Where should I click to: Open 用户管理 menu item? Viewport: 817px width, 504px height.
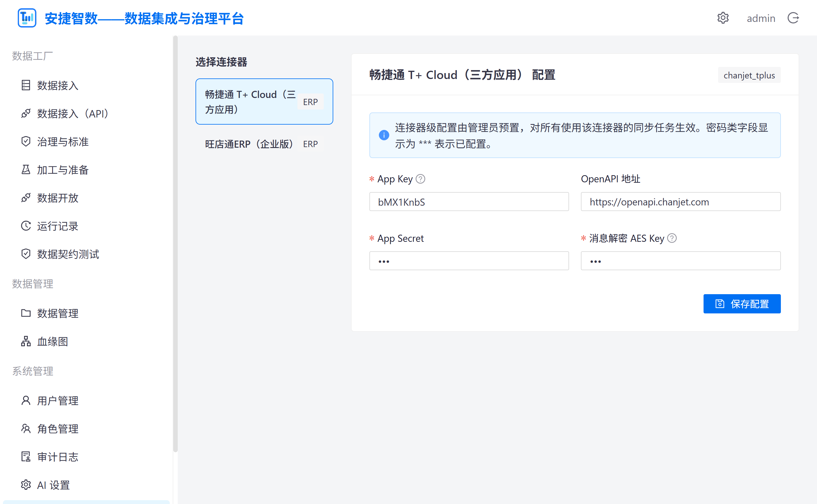(x=87, y=401)
